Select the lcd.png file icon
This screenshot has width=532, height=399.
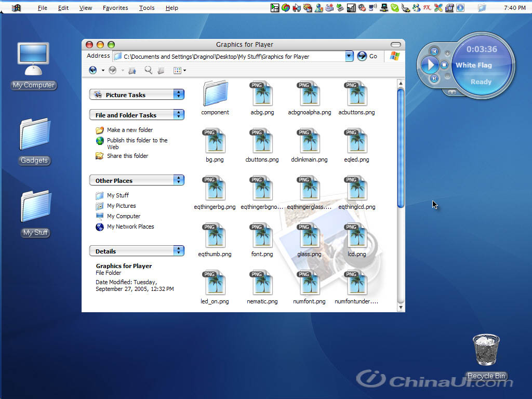click(356, 235)
